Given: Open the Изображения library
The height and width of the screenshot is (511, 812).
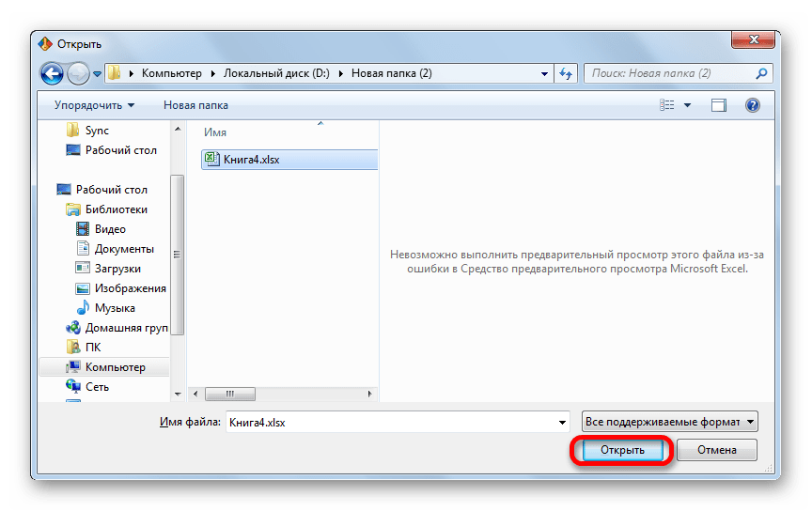Looking at the screenshot, I should click(x=130, y=288).
